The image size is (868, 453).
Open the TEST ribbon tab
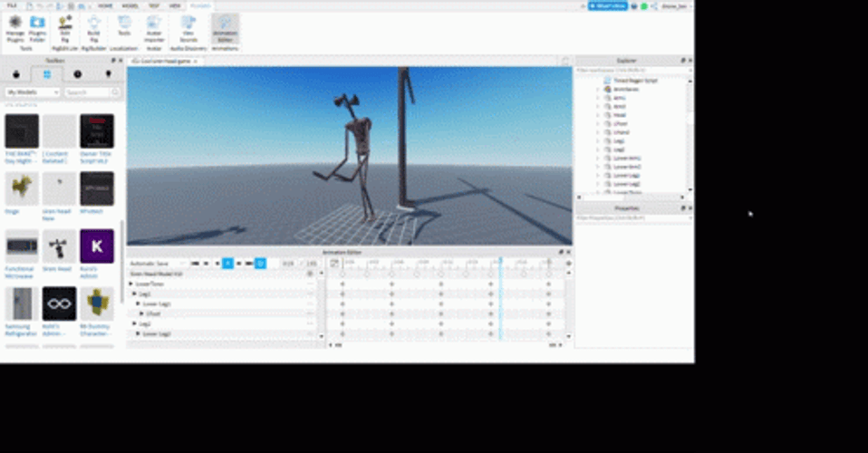(x=154, y=6)
